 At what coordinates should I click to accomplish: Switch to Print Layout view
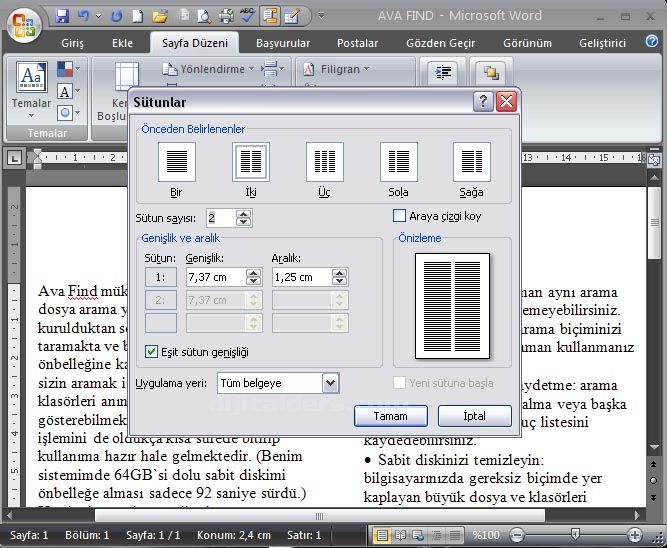[382, 535]
